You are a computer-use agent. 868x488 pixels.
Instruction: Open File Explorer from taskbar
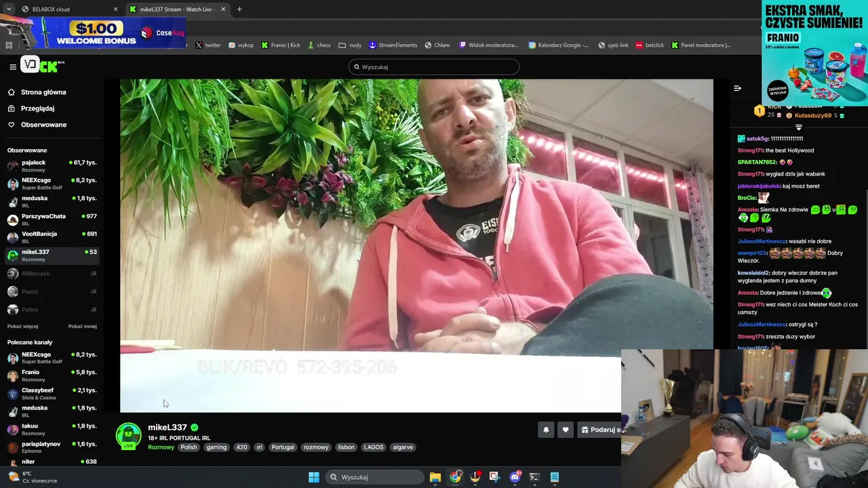(435, 477)
